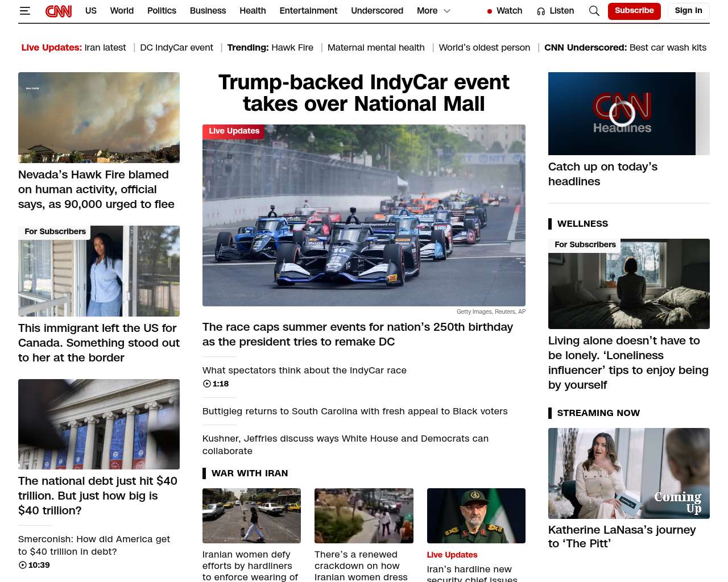This screenshot has width=728, height=582.
Task: Click Live Updates badge on IndyCar photo
Action: tap(234, 131)
